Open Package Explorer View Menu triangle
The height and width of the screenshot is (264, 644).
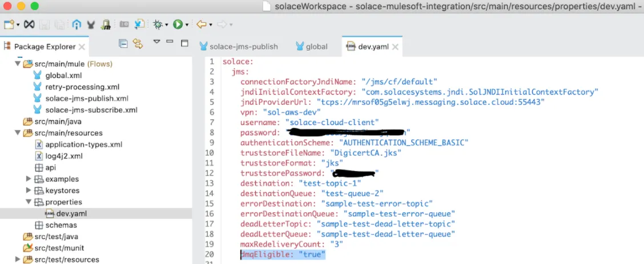pyautogui.click(x=156, y=42)
